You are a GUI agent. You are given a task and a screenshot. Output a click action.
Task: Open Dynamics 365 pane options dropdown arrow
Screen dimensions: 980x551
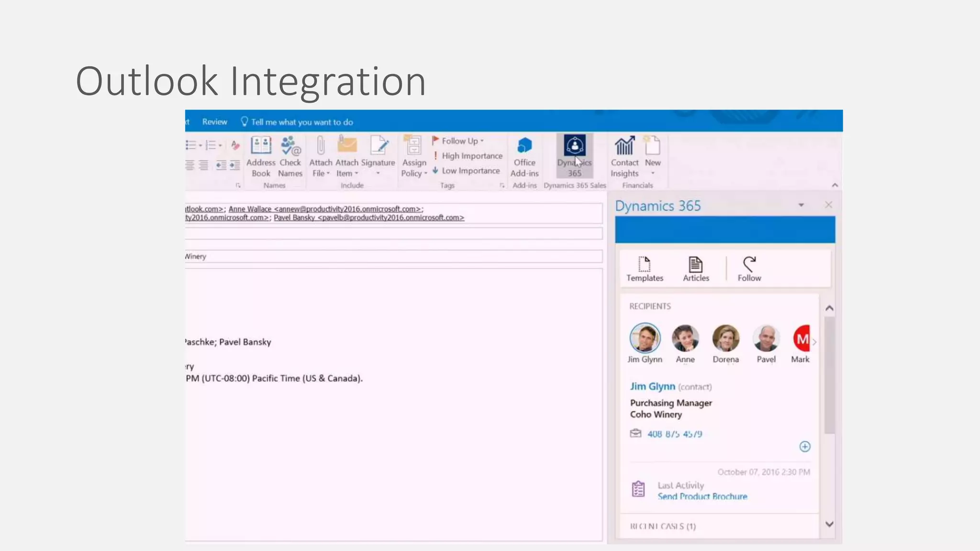801,205
